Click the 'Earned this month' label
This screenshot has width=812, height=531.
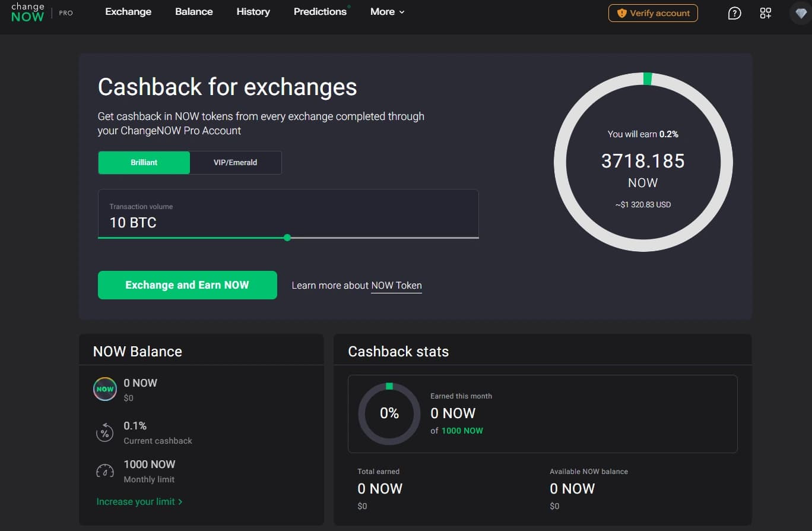(461, 396)
